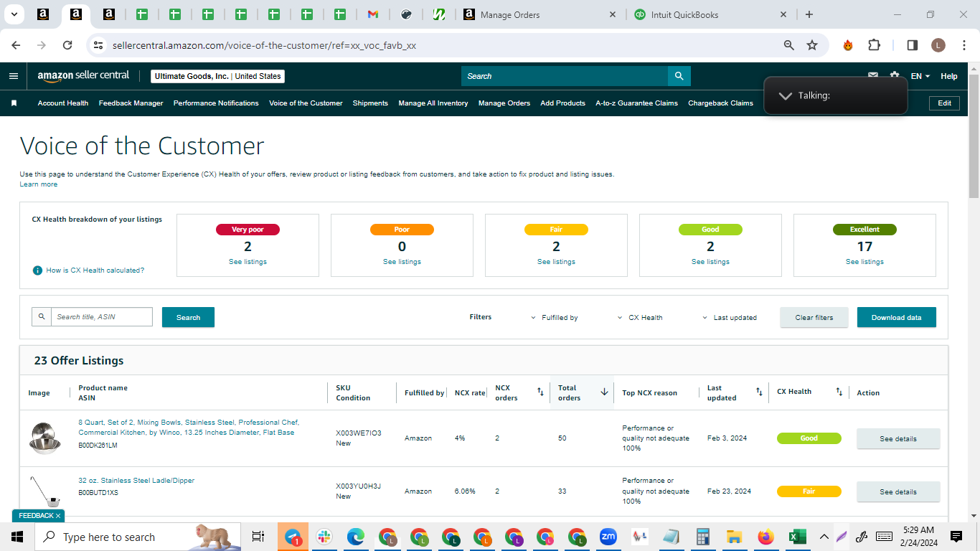Bookmark this page with the star icon

tap(812, 45)
